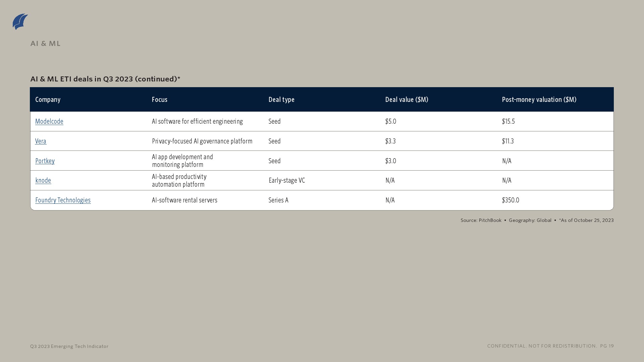
Task: Click the Series A deal type cell
Action: (x=278, y=200)
